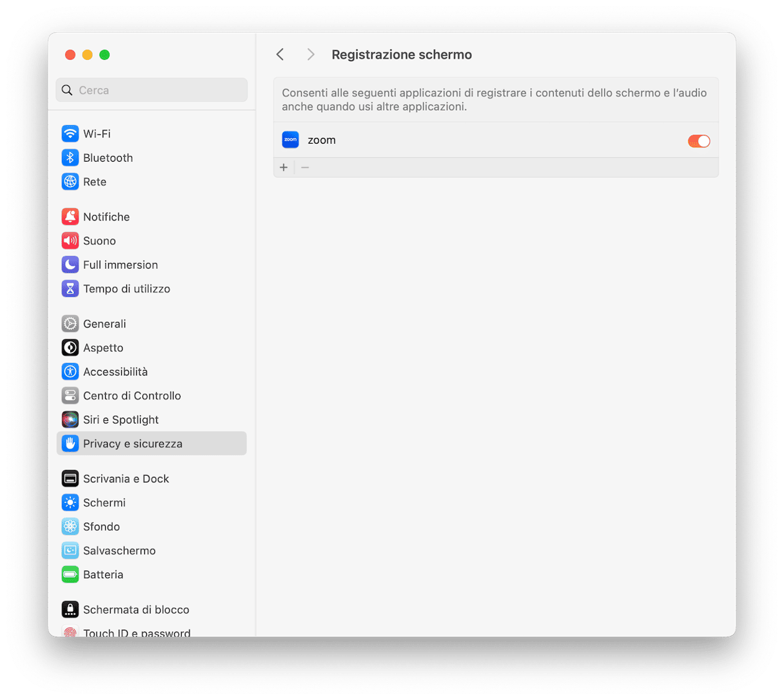
Task: Click the Salvaschermo icon
Action: click(70, 550)
